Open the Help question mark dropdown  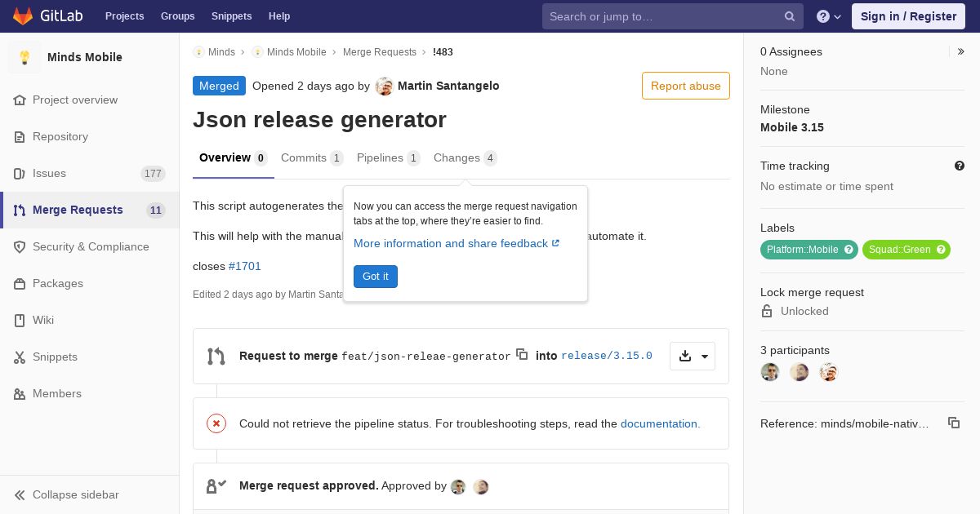pyautogui.click(x=829, y=16)
